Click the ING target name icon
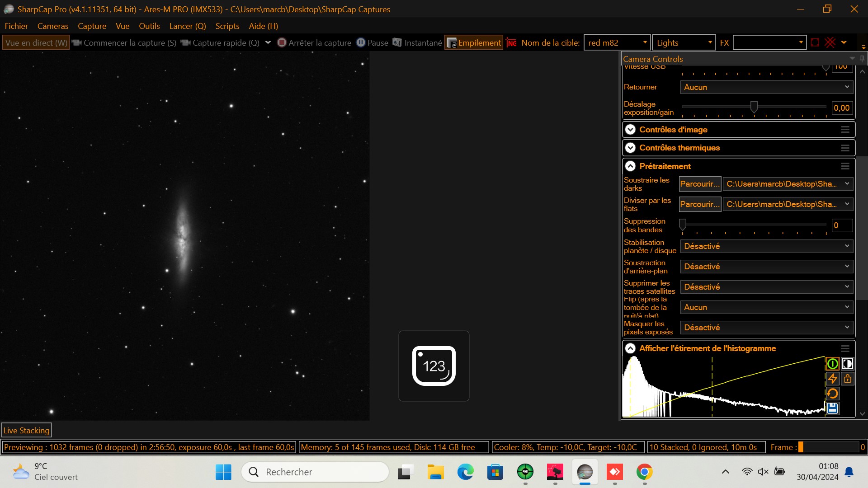Viewport: 868px width, 488px height. click(511, 42)
